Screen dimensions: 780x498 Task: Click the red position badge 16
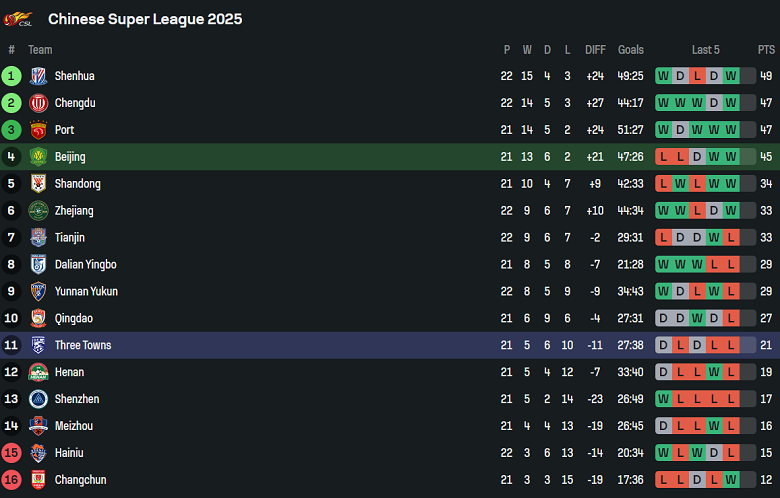click(x=11, y=480)
